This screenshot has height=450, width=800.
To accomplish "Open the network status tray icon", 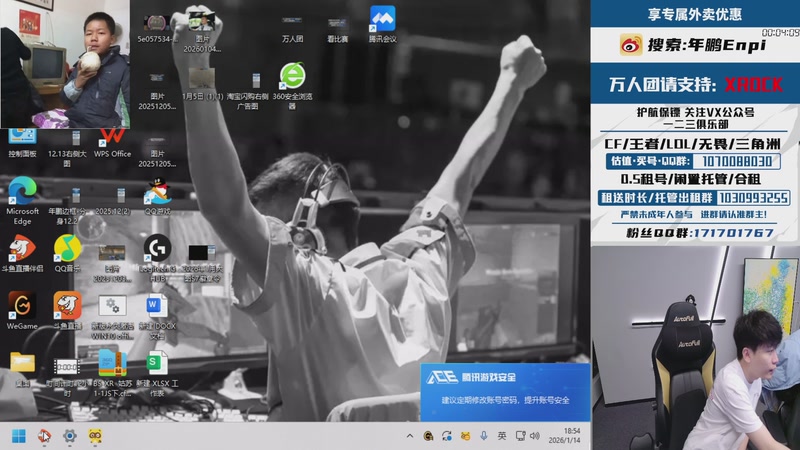I will (x=520, y=436).
